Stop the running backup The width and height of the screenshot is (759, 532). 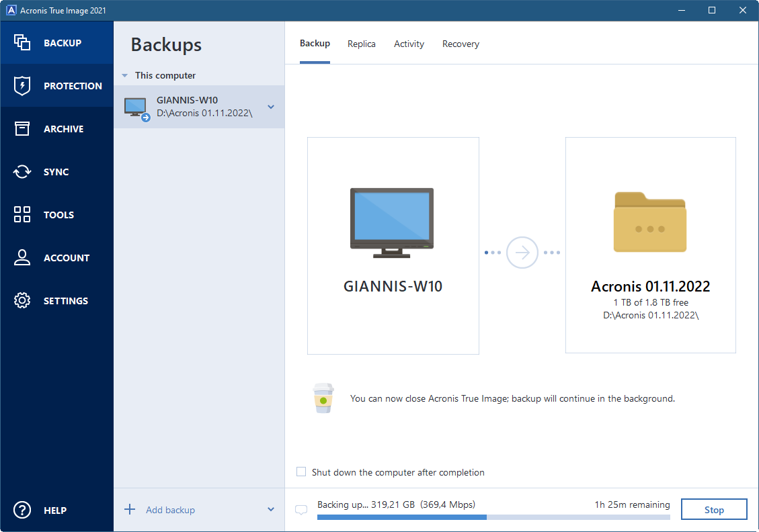click(x=714, y=509)
